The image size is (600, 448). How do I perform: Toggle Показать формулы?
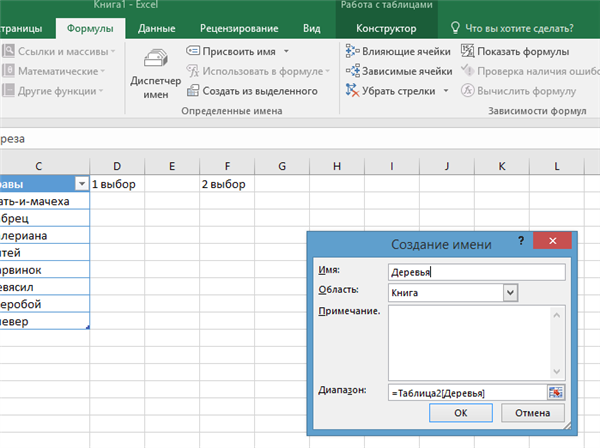point(515,51)
